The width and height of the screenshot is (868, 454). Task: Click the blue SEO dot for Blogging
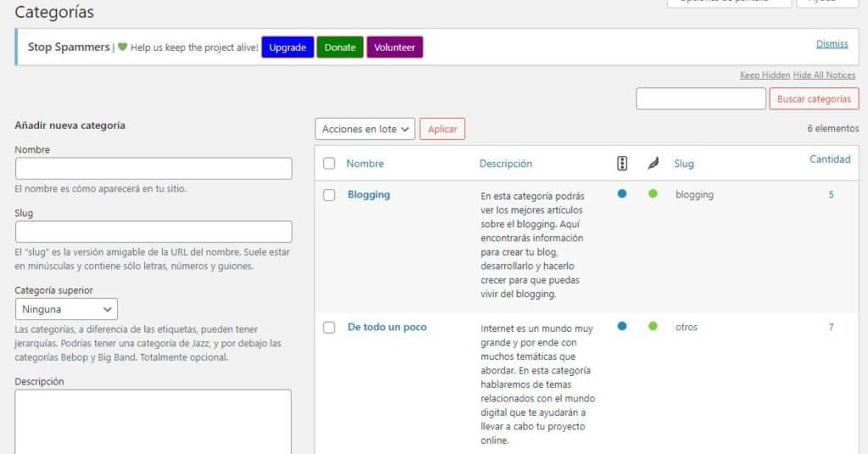point(622,194)
